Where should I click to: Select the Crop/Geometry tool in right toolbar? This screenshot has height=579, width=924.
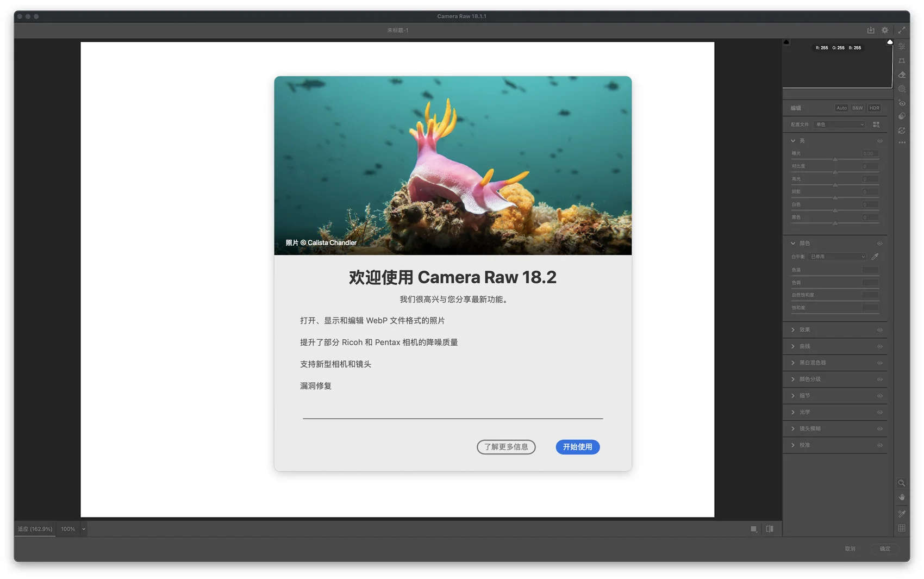902,61
